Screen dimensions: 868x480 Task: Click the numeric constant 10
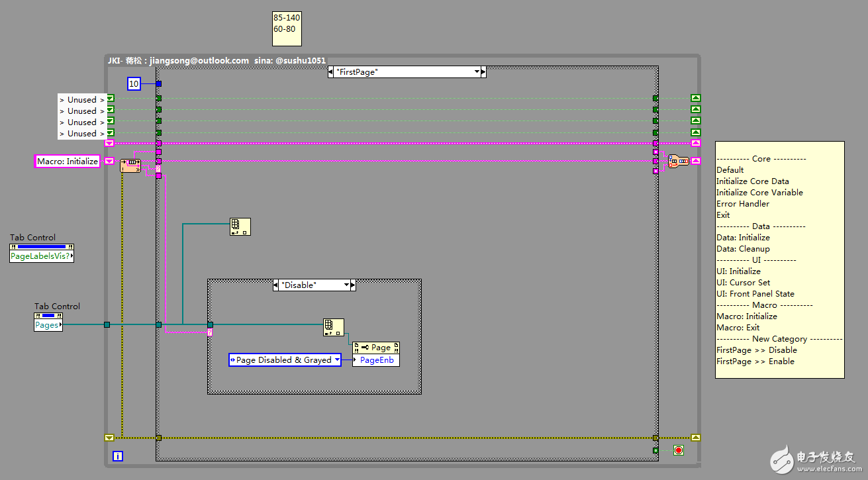134,84
